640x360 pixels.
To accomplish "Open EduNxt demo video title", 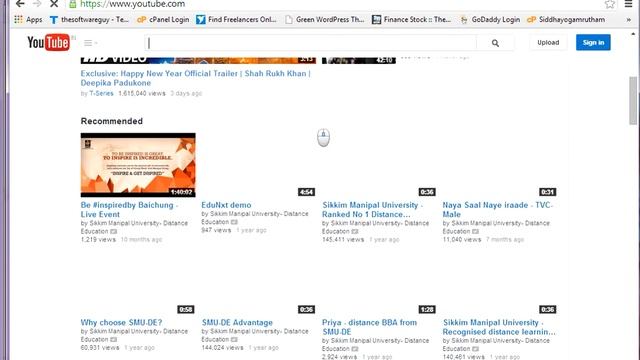I will [x=226, y=205].
